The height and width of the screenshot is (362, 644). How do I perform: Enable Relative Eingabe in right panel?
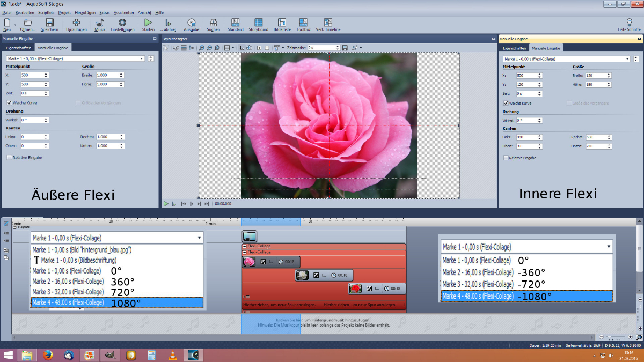point(506,158)
